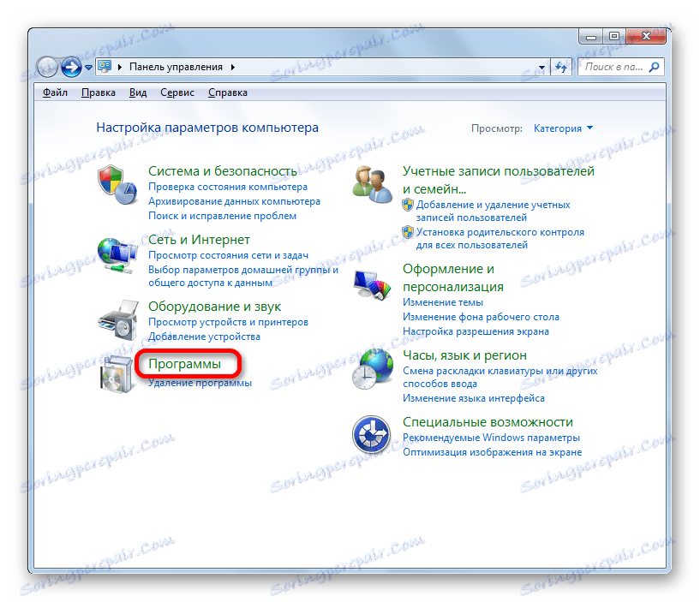Open Оформление и персонализация category
Screen dimensions: 700x602
click(x=452, y=277)
